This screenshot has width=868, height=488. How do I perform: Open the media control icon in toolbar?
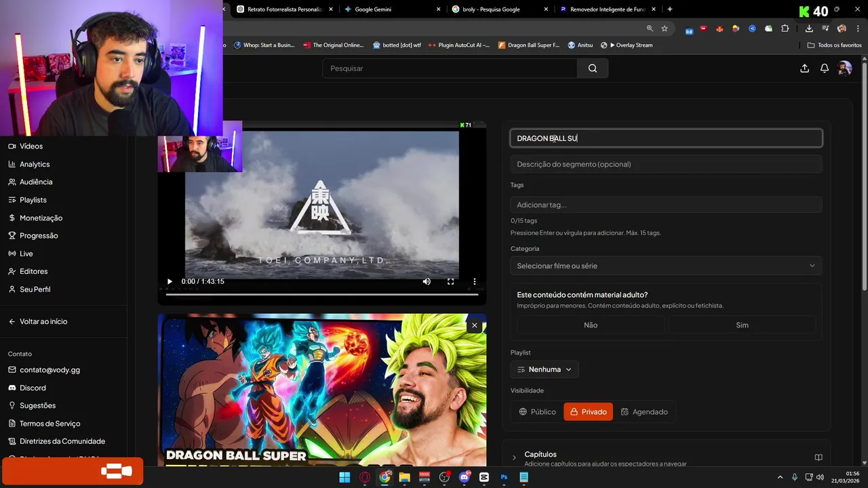pyautogui.click(x=825, y=28)
